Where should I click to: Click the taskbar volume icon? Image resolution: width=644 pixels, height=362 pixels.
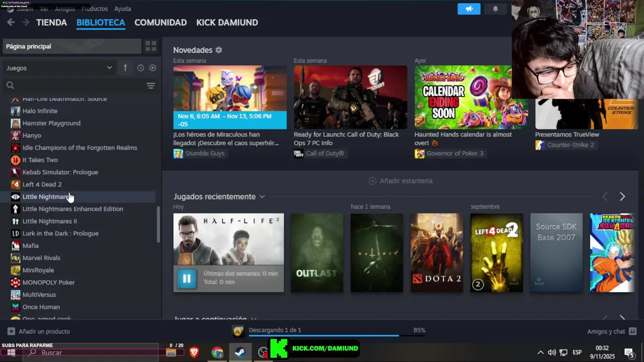tap(551, 352)
